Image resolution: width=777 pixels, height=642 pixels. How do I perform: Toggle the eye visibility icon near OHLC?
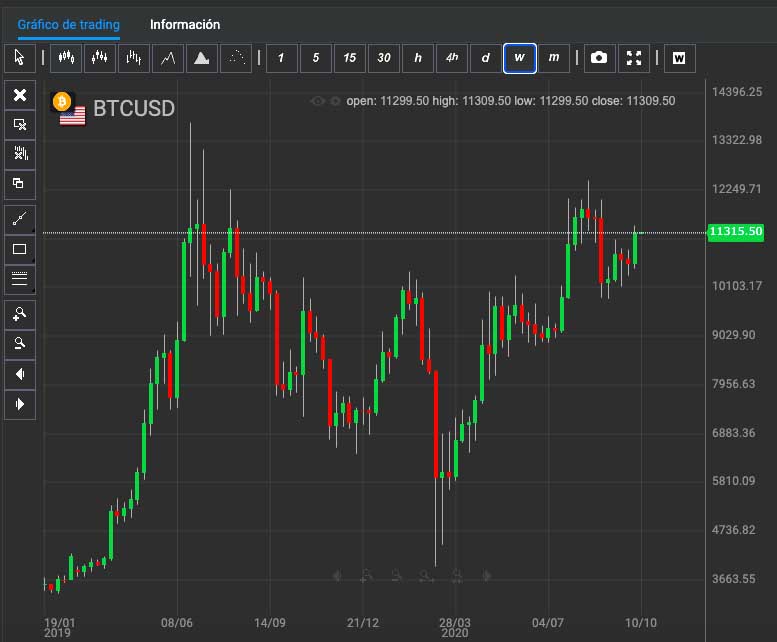pyautogui.click(x=317, y=101)
